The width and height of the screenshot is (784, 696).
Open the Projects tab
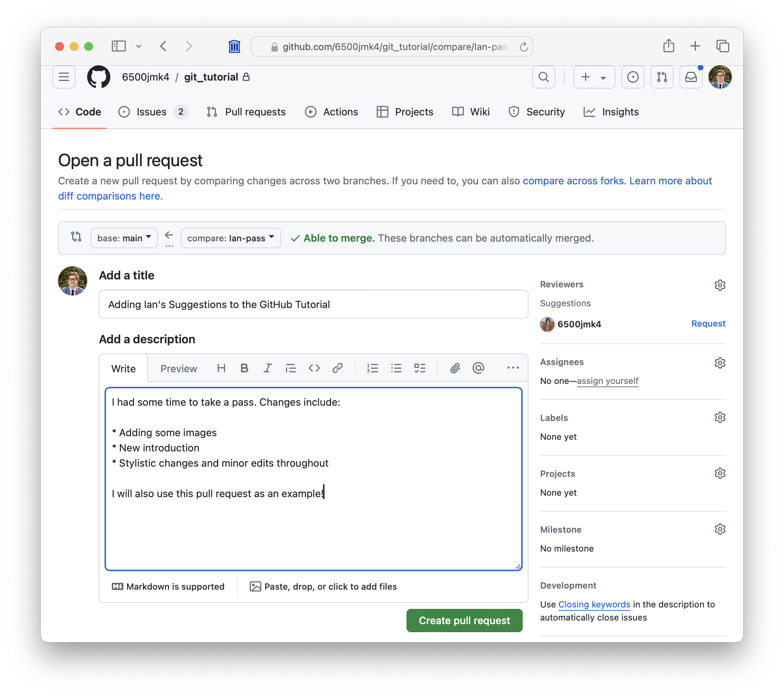[x=405, y=112]
